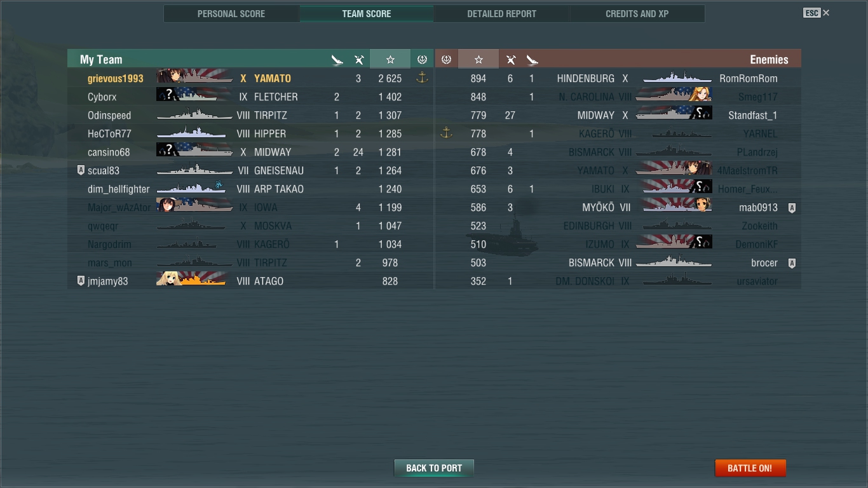Switch to Personal Score tab
Image resolution: width=868 pixels, height=488 pixels.
point(231,13)
